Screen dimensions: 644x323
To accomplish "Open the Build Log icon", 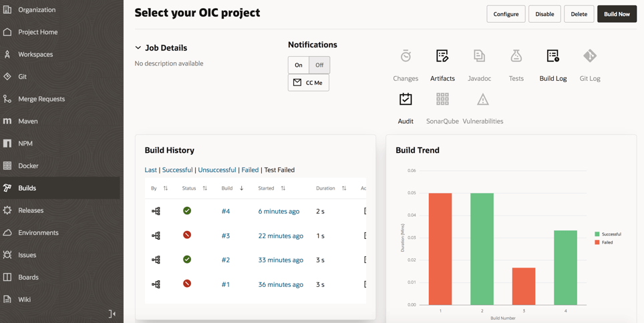I will click(552, 57).
